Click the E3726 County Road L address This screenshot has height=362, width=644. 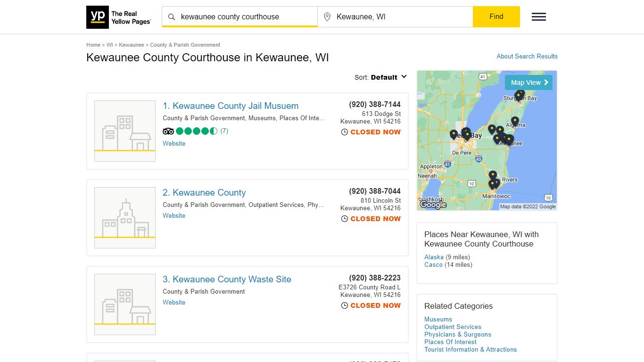coord(370,288)
